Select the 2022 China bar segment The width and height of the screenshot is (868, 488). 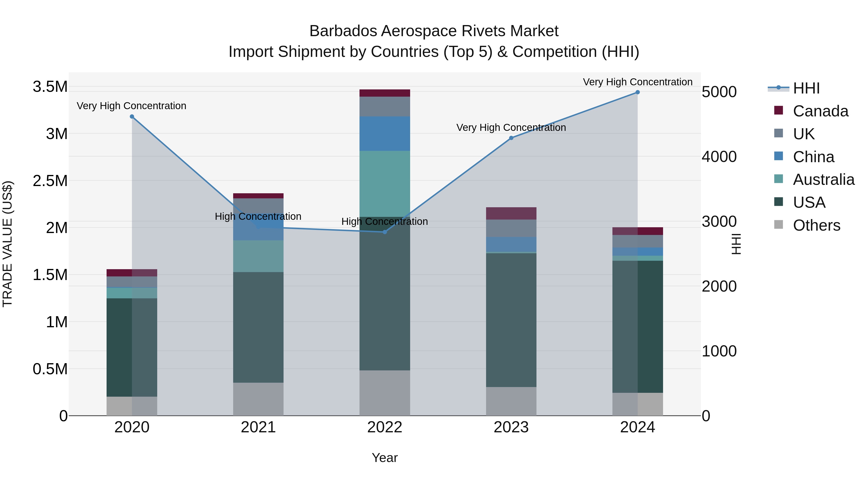(x=385, y=134)
